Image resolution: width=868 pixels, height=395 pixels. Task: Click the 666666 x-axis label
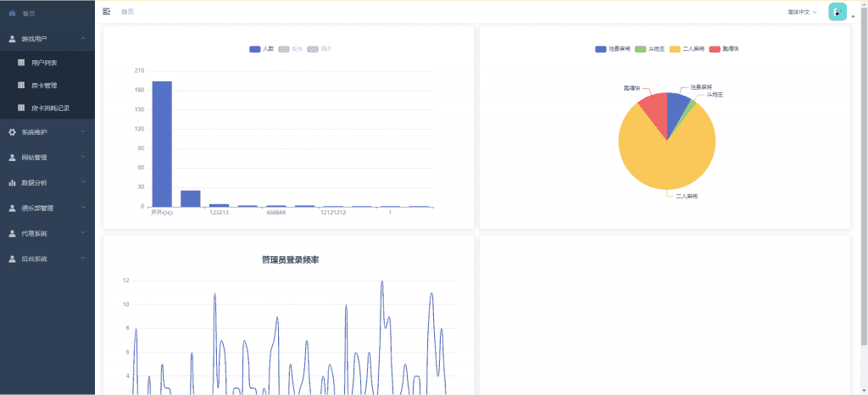276,213
